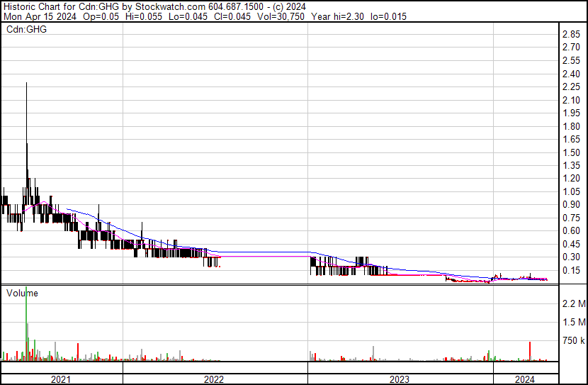Click the top of the 2021 price spike
The image size is (588, 385).
pyautogui.click(x=26, y=84)
